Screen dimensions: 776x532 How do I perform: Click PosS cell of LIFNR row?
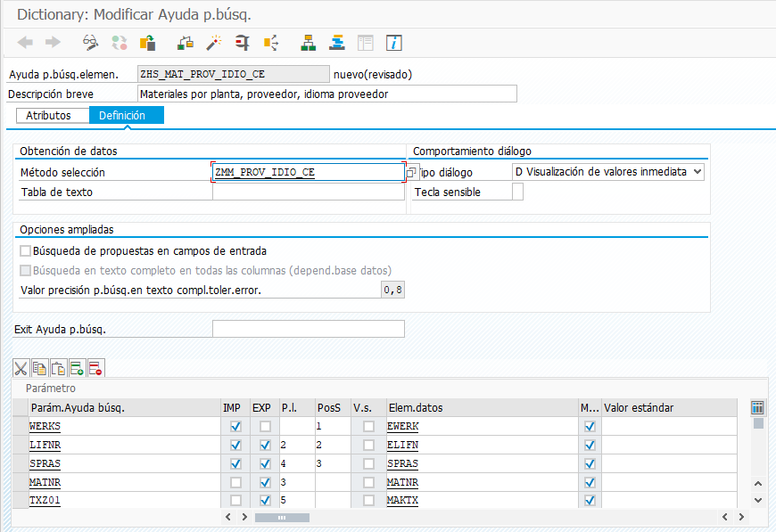pos(333,445)
